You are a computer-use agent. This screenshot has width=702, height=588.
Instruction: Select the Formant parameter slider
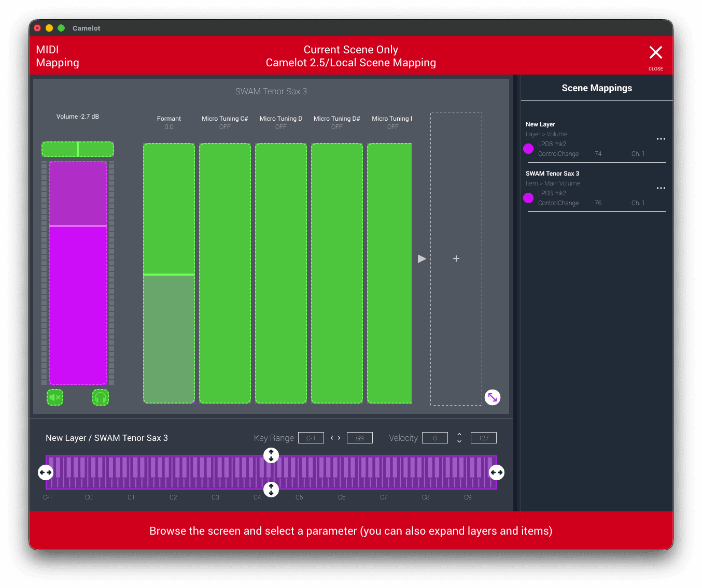tap(169, 273)
